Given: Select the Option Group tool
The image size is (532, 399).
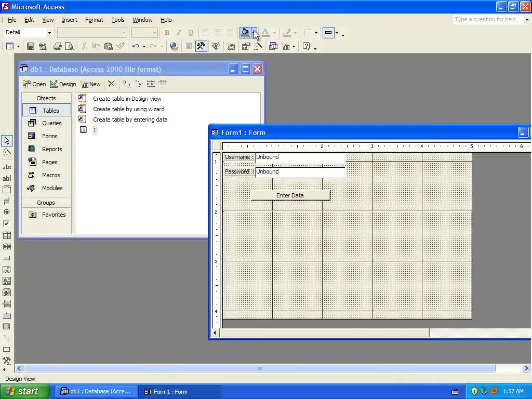Looking at the screenshot, I should tap(6, 189).
